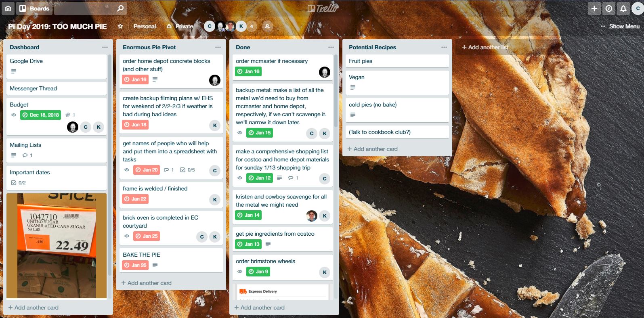Open checklist icon on Important dates card
Screen dimensions: 644x318
point(14,183)
